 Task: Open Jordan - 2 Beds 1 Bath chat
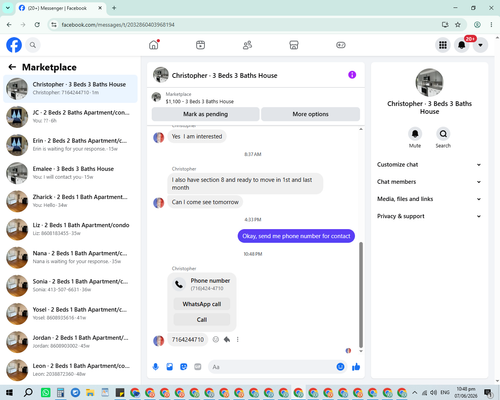click(x=70, y=342)
